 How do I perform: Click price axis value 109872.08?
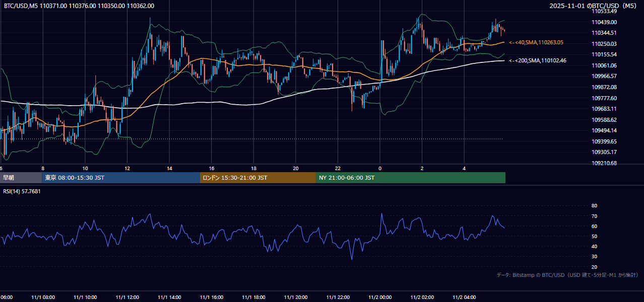click(x=605, y=87)
